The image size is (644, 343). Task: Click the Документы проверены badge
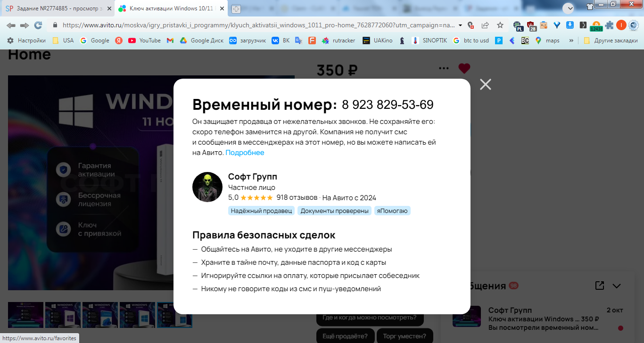(x=335, y=211)
